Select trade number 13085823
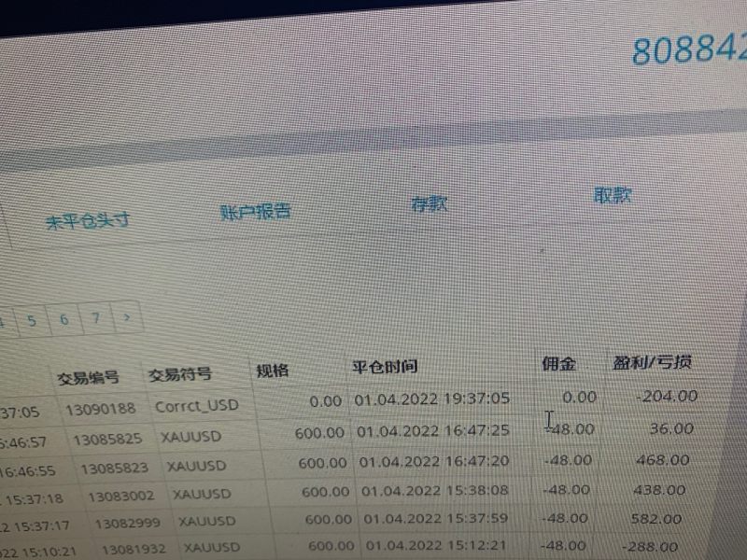Viewport: 747px width, 560px height. click(x=114, y=469)
